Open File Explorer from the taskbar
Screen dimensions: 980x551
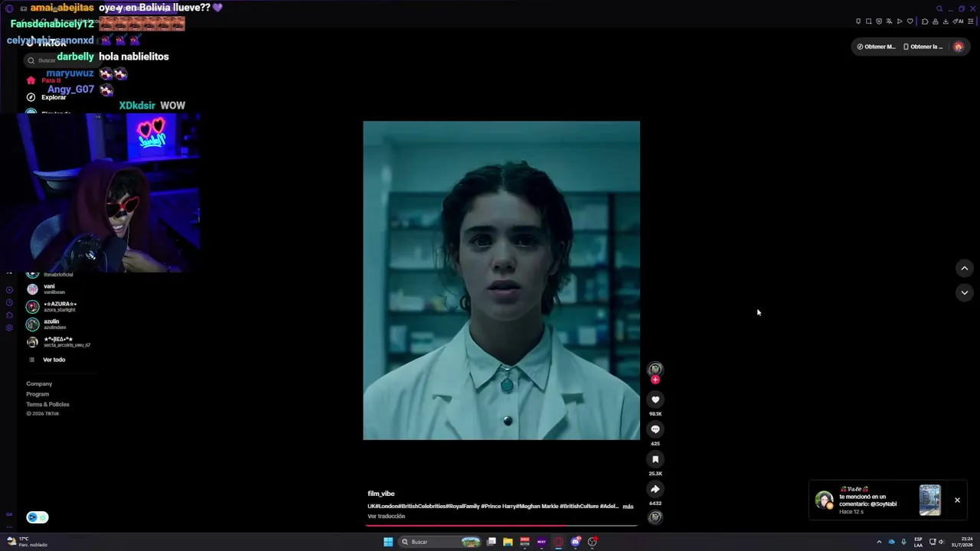(508, 542)
